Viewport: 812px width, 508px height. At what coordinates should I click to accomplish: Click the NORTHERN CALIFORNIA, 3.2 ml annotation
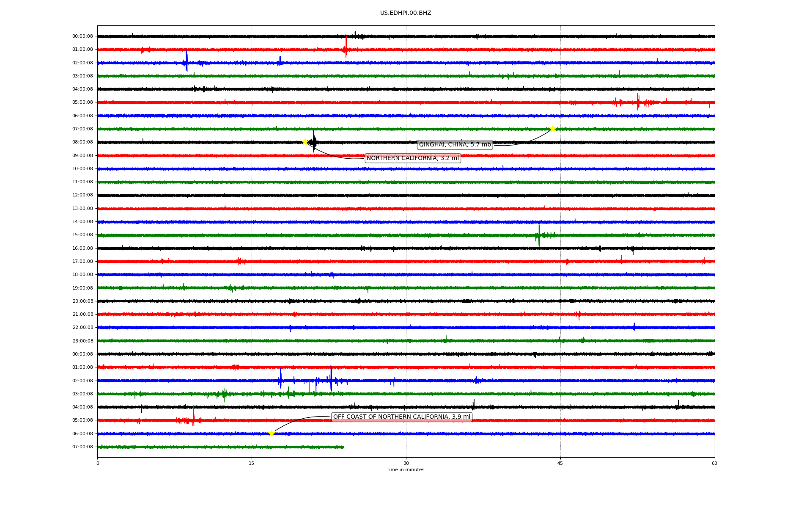click(412, 158)
